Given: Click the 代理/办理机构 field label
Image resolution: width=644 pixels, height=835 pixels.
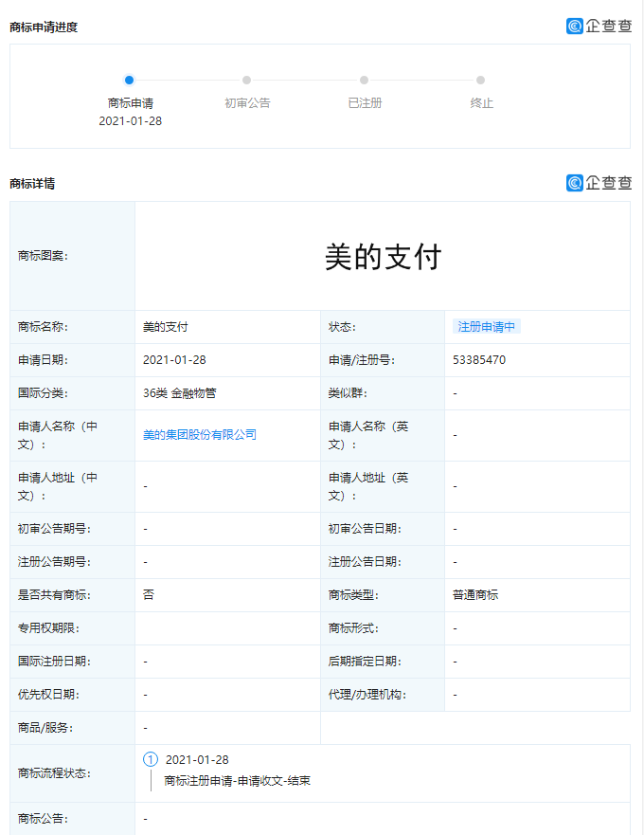Looking at the screenshot, I should (x=367, y=695).
